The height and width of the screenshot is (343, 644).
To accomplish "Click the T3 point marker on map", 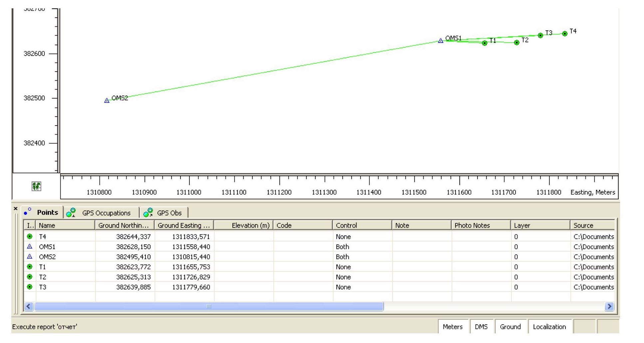I will [x=540, y=35].
